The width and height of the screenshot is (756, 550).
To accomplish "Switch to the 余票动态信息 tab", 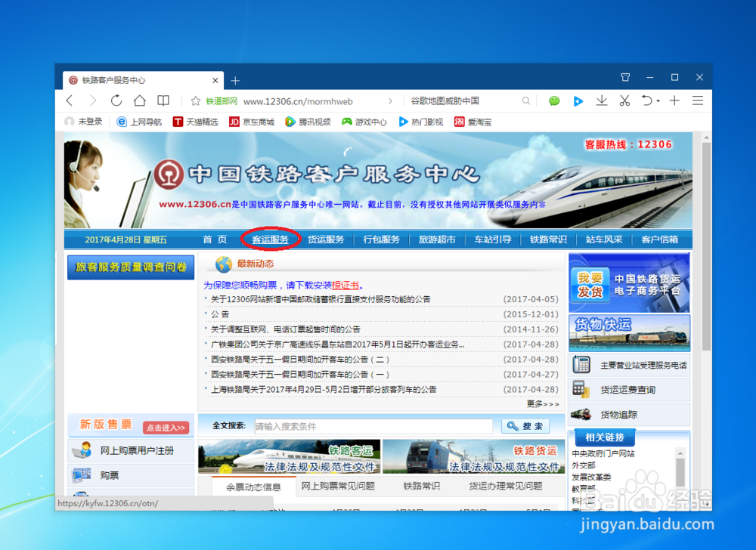I will tap(253, 487).
